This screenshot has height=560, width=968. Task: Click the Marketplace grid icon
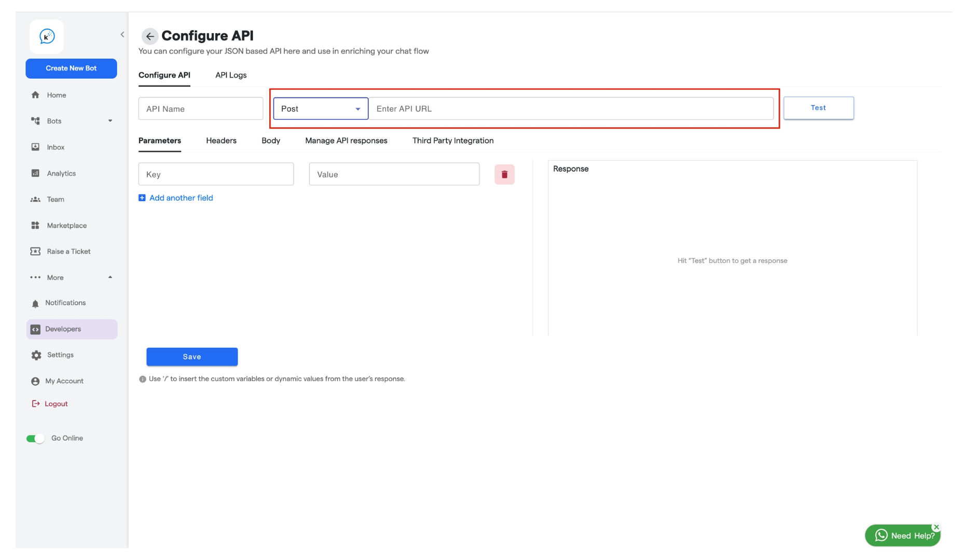click(x=35, y=226)
